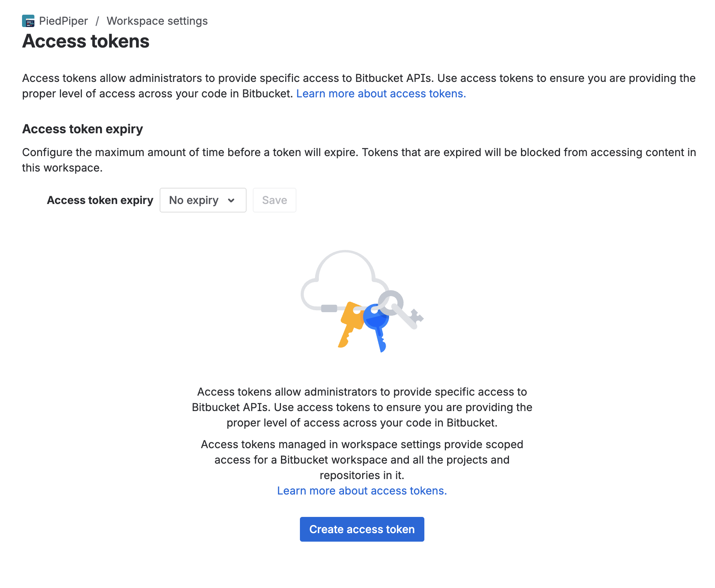Click the gray bar on the cloud key ring
The height and width of the screenshot is (588, 715).
(329, 308)
